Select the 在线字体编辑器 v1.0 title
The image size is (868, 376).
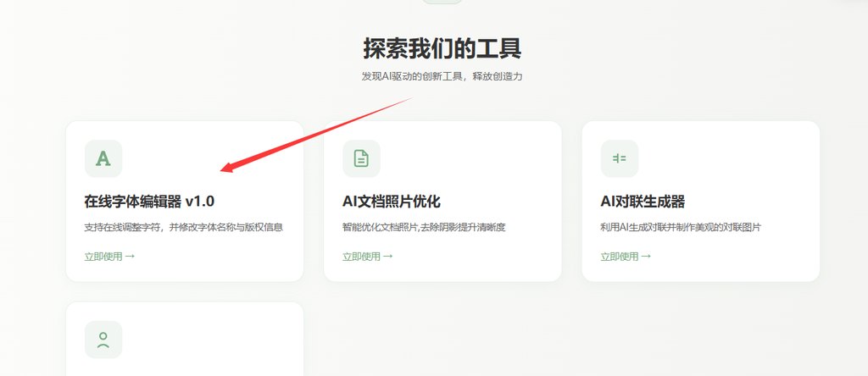[149, 202]
